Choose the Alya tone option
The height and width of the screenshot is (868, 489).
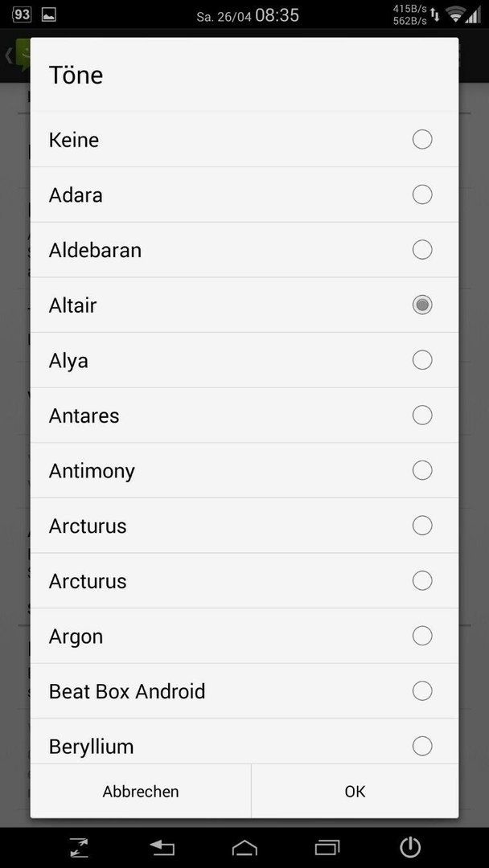tap(244, 360)
